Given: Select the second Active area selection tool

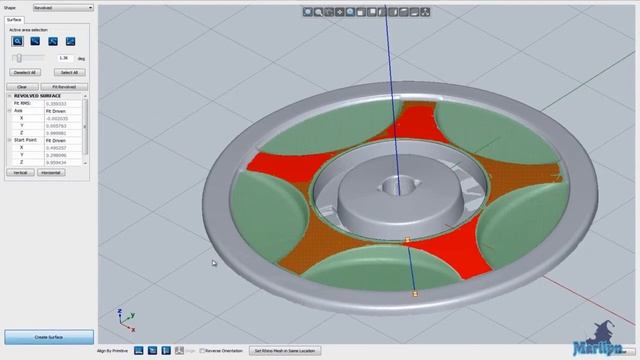Looking at the screenshot, I should click(x=35, y=41).
